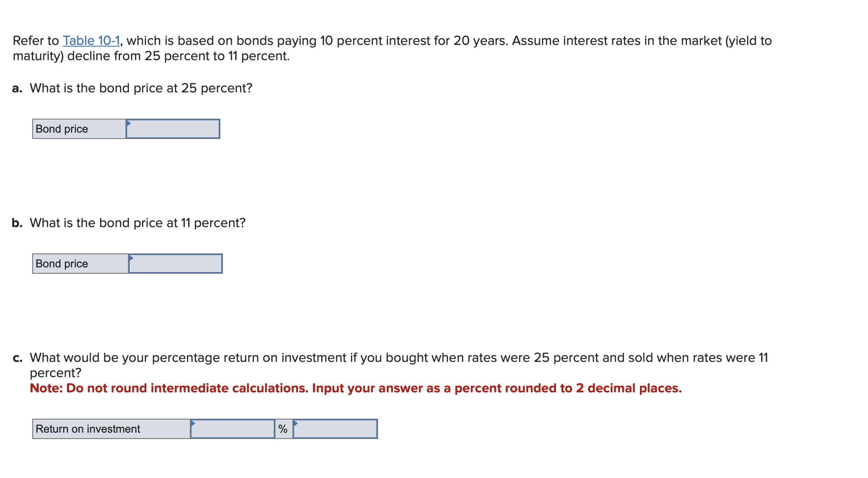Click the bold letter a before question one
Screen dimensions: 868x478
click(17, 88)
